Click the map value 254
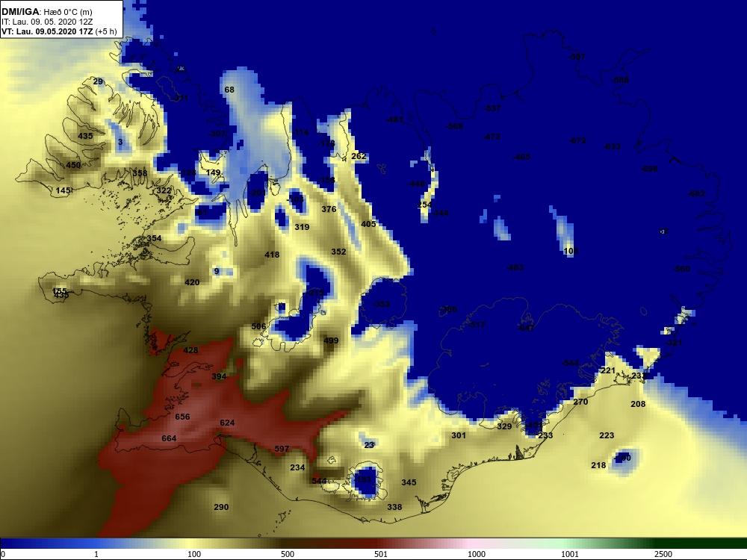The image size is (747, 560). (424, 205)
